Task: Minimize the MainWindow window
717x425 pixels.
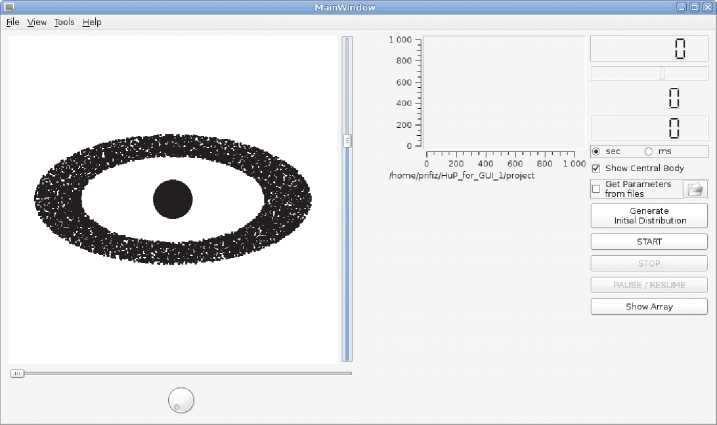Action: point(682,7)
